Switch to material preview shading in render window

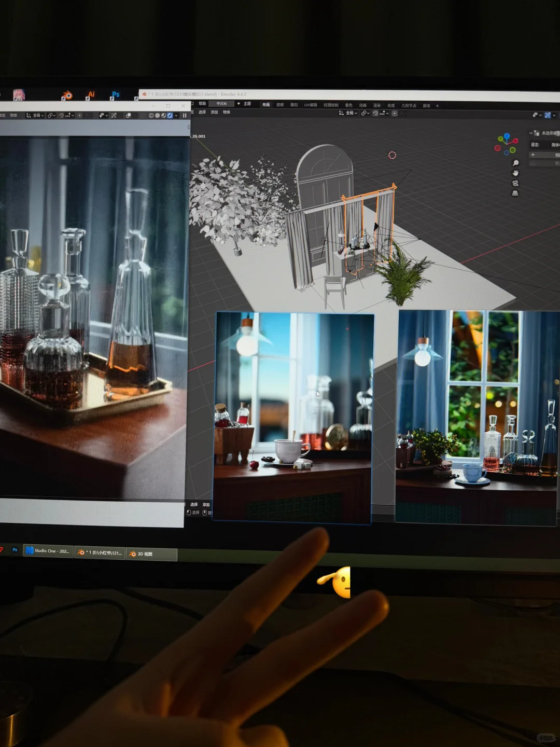[163, 115]
